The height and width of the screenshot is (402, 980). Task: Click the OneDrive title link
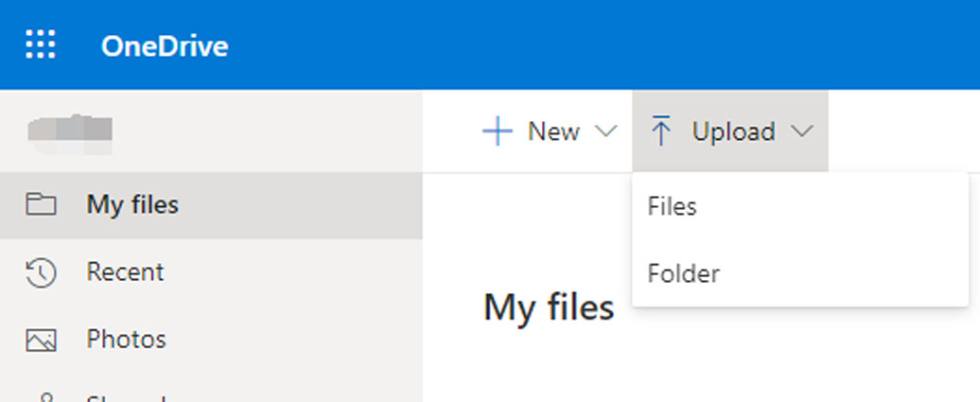pos(165,46)
